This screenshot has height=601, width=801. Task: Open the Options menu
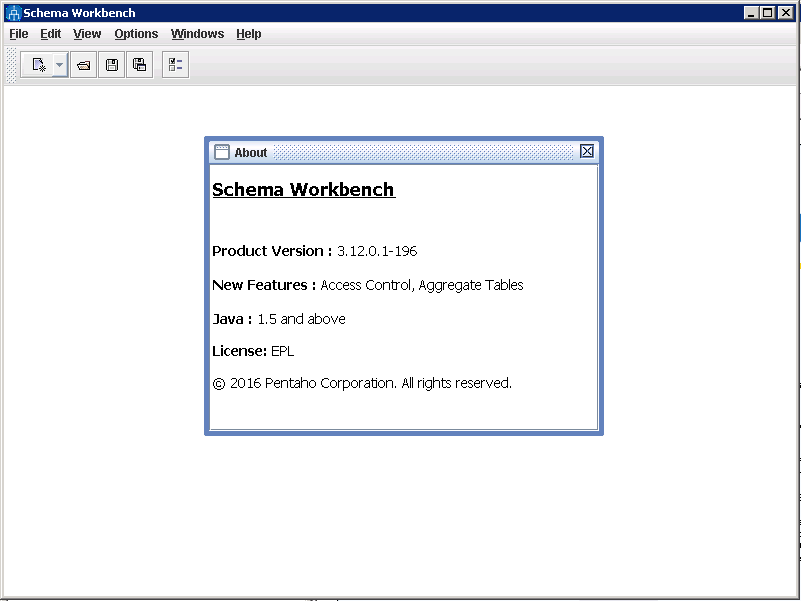tap(136, 34)
